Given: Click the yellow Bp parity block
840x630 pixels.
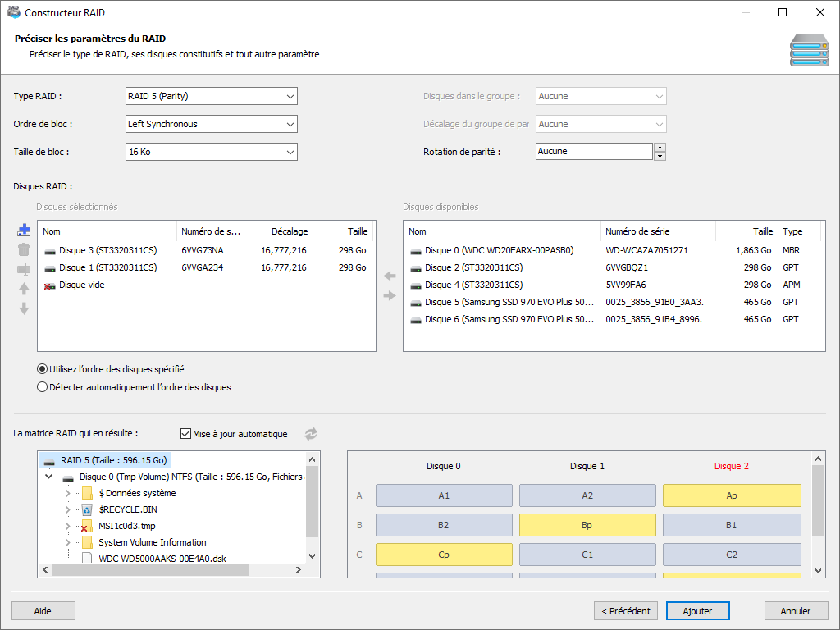Looking at the screenshot, I should [x=587, y=525].
